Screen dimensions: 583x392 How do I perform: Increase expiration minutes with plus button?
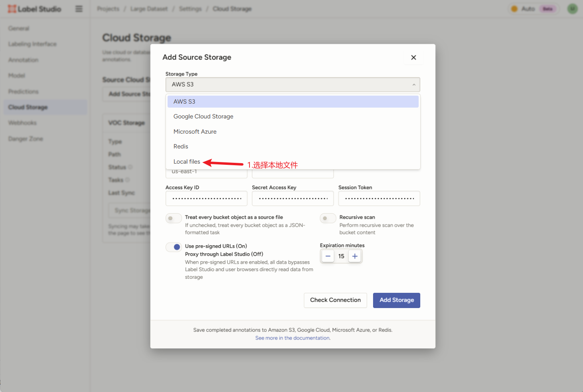pyautogui.click(x=355, y=256)
